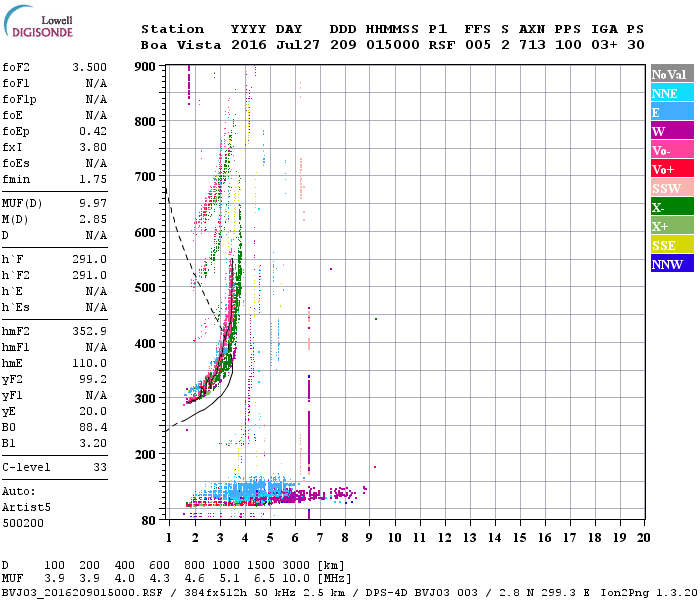Screen dimensions: 700x600
Task: Click the RSF program value
Action: (442, 45)
